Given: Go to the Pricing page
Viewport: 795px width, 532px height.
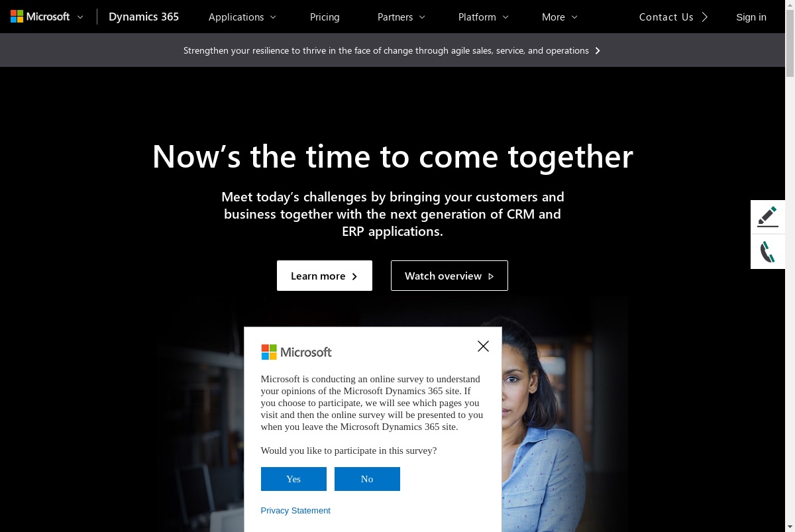Looking at the screenshot, I should pyautogui.click(x=325, y=17).
